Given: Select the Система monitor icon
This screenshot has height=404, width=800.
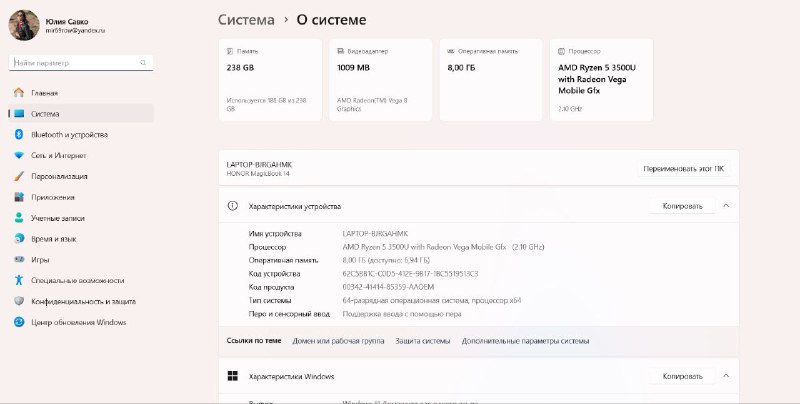Looking at the screenshot, I should (x=19, y=114).
